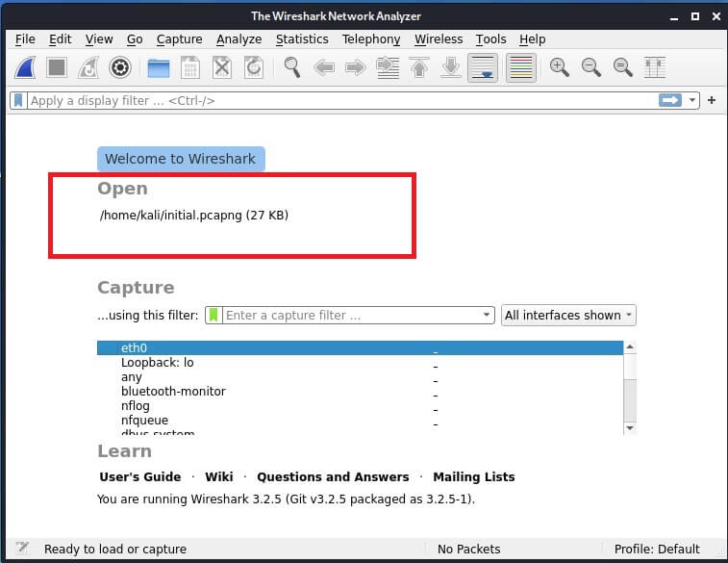This screenshot has height=563, width=728.
Task: Reset text to normal size icon
Action: pos(622,67)
